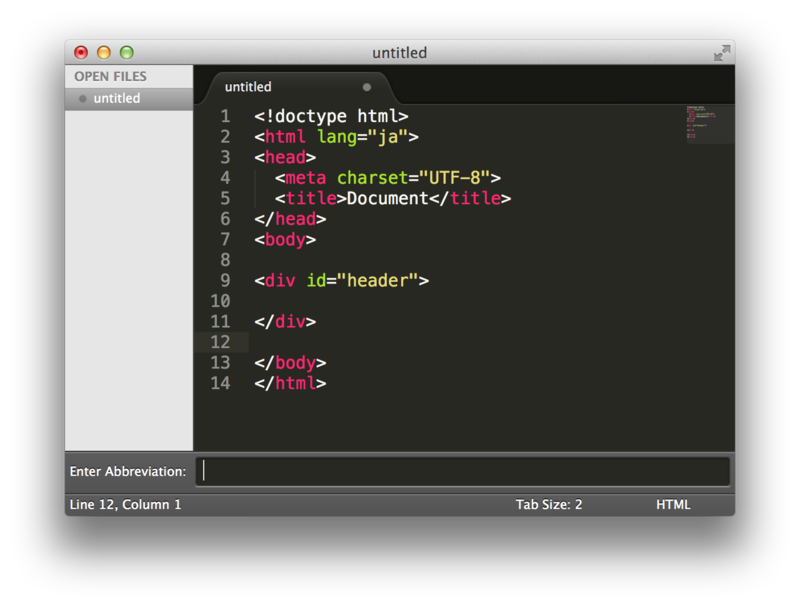Close the untitled tab via its dot
This screenshot has height=606, width=800.
pyautogui.click(x=366, y=87)
